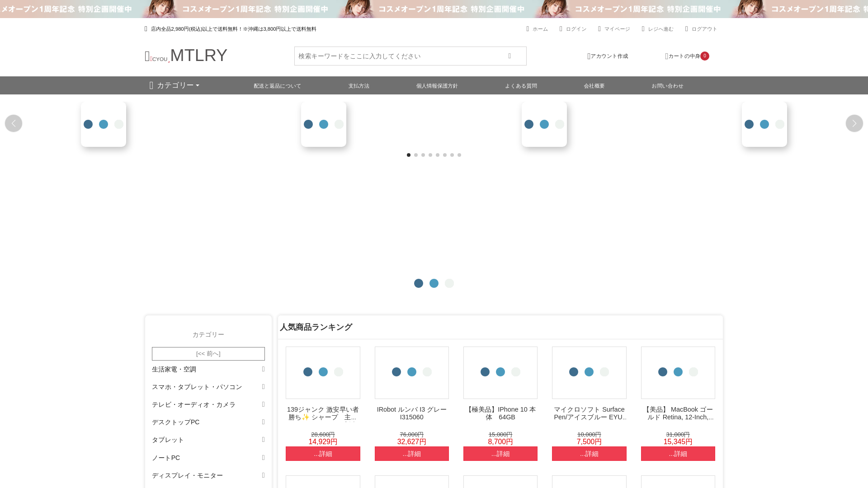
Task: Click the ログアウト link
Action: [x=704, y=29]
